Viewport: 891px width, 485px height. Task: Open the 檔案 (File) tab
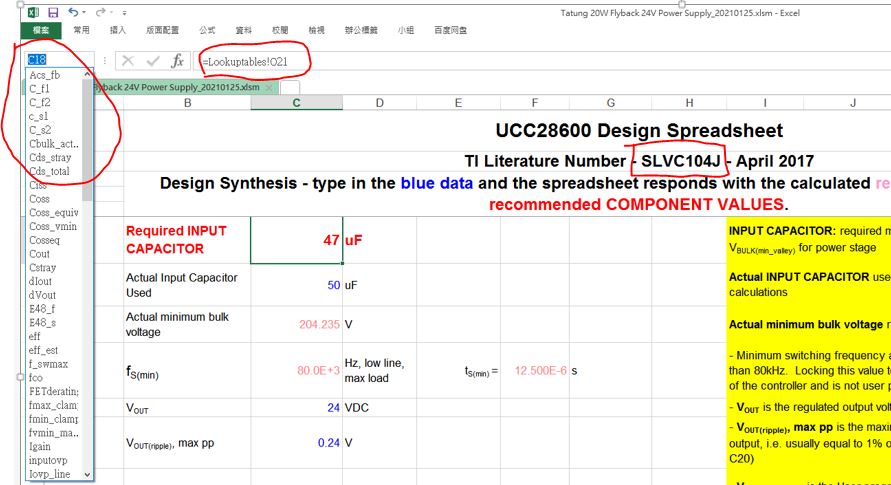pos(41,30)
